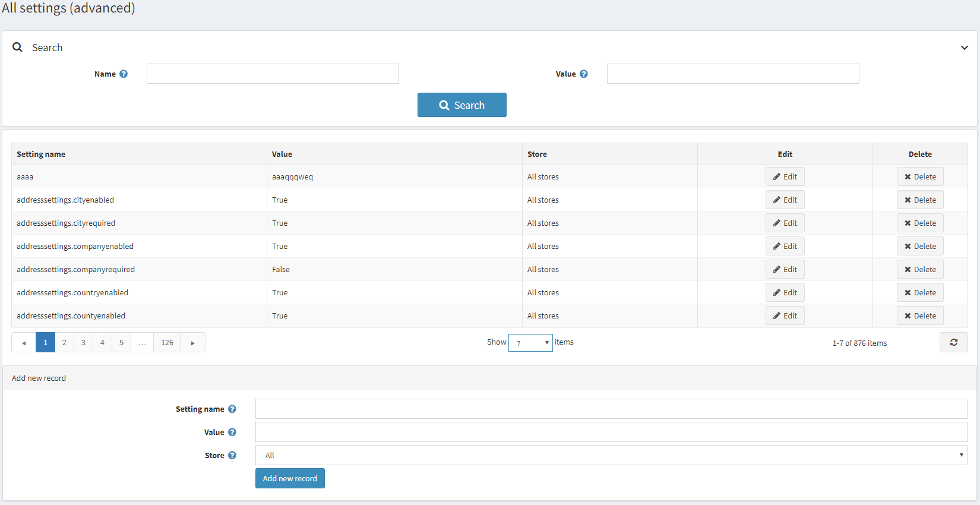
Task: Go to previous page with arrow
Action: click(24, 343)
